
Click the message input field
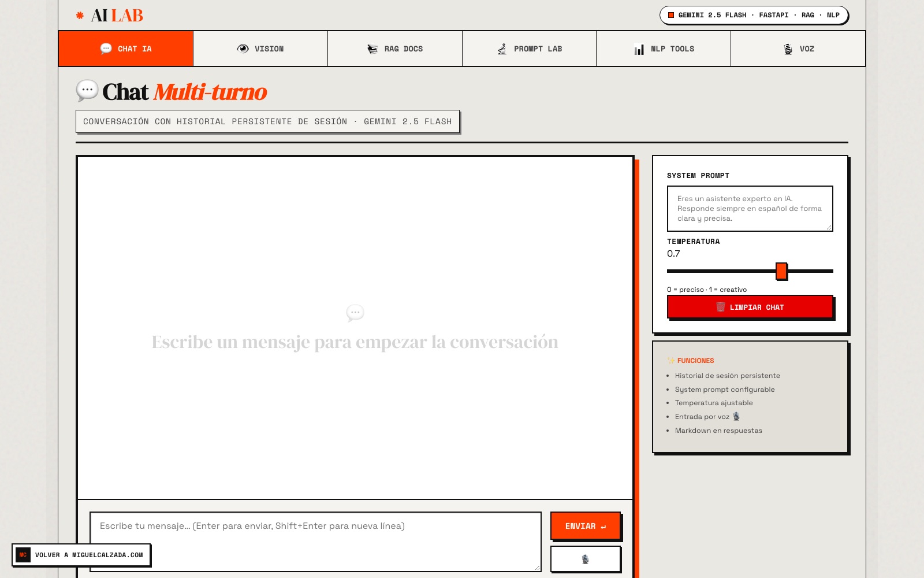pos(315,542)
